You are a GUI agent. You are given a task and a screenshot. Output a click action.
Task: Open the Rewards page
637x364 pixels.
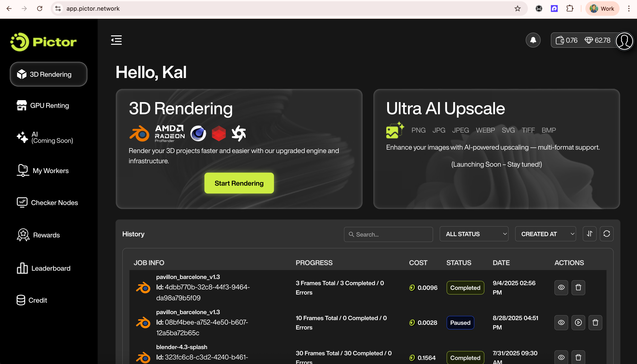point(46,235)
